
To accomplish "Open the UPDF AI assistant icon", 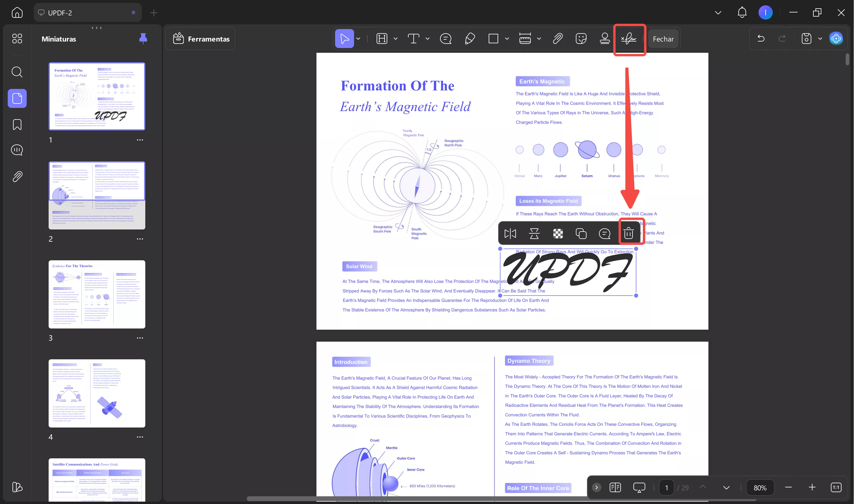I will 836,39.
